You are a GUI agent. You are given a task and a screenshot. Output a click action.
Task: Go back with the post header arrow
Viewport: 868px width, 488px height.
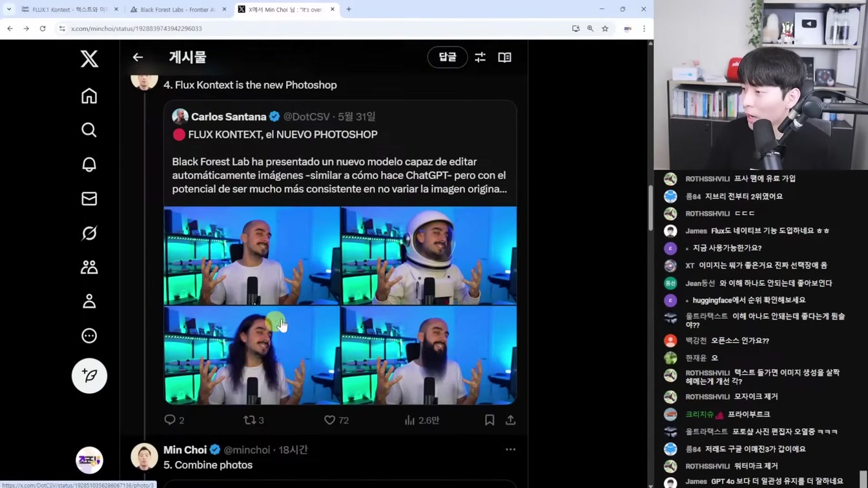138,57
